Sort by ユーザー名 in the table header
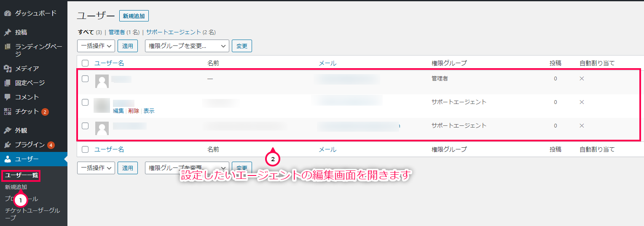 pos(109,63)
